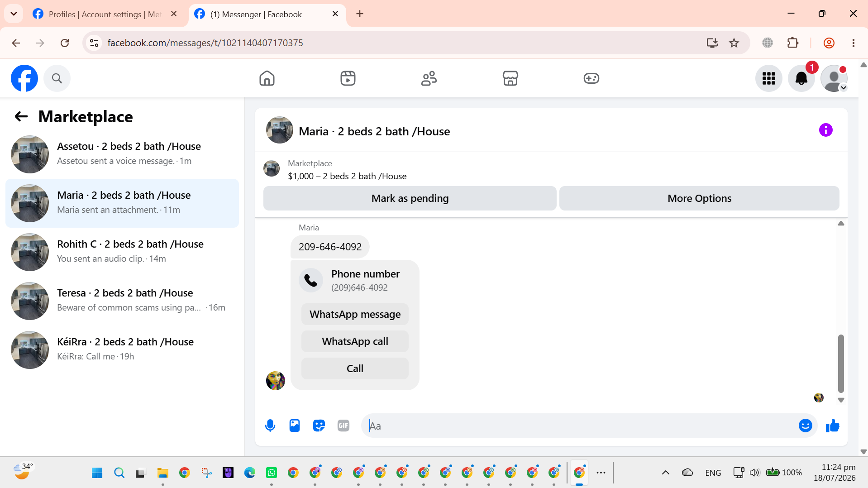This screenshot has height=488, width=868.
Task: Open the Teresa conversation
Action: point(122,301)
